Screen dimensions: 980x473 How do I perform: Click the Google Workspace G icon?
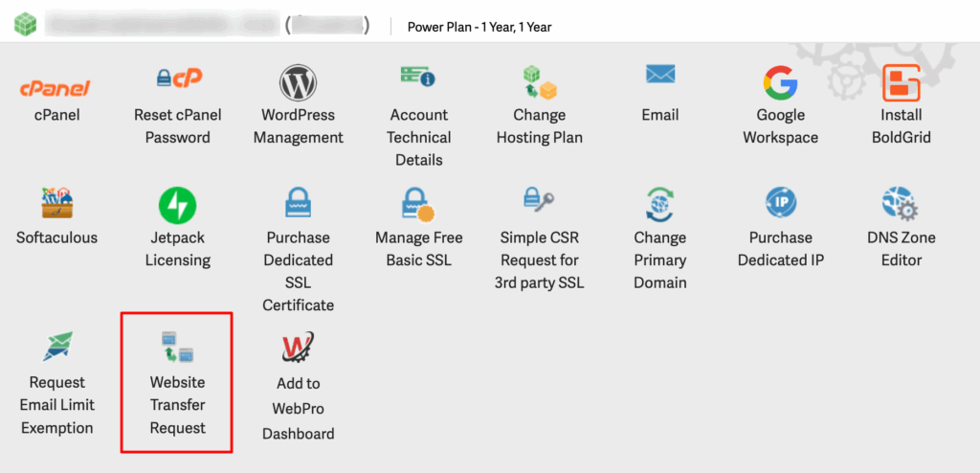point(780,82)
